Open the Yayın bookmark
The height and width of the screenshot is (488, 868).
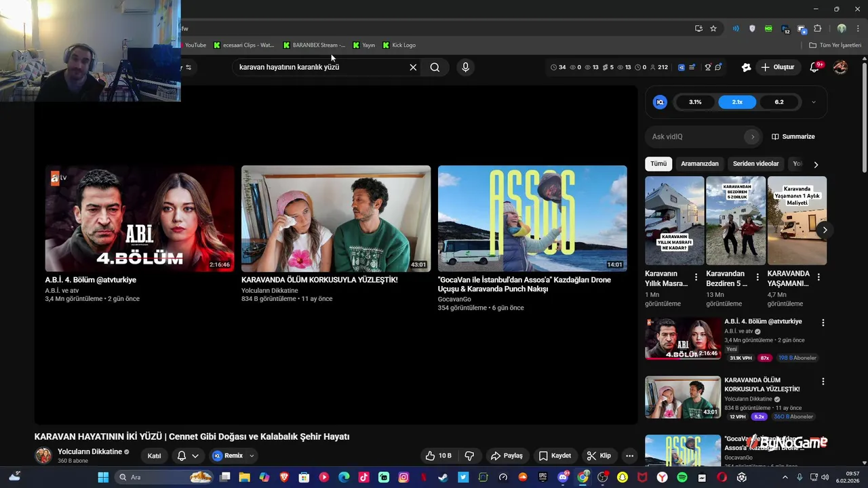(364, 45)
